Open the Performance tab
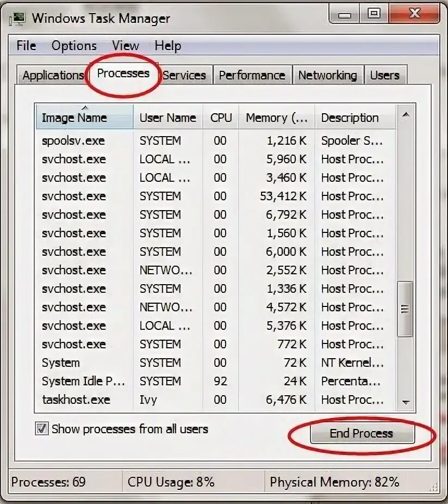 pyautogui.click(x=252, y=75)
